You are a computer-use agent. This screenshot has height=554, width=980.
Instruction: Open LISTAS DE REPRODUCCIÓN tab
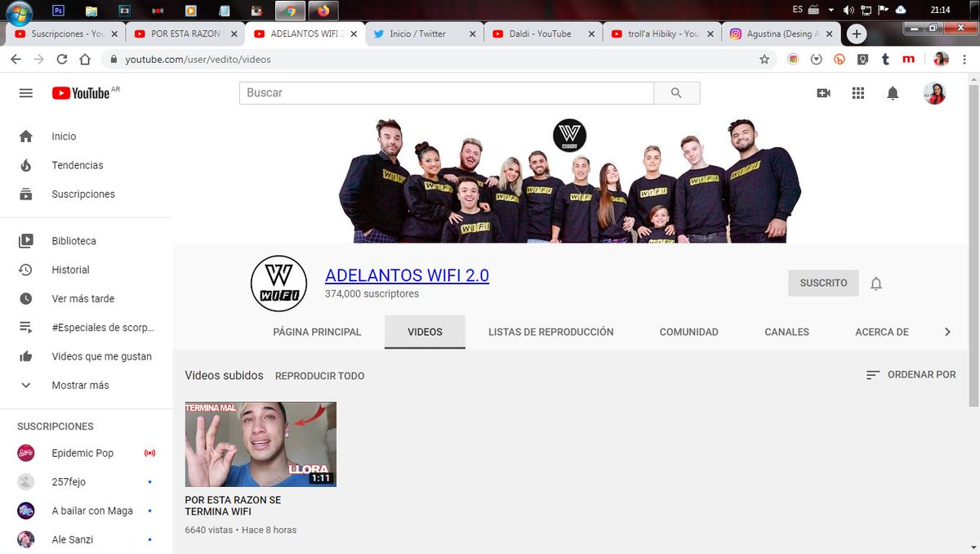click(x=551, y=332)
